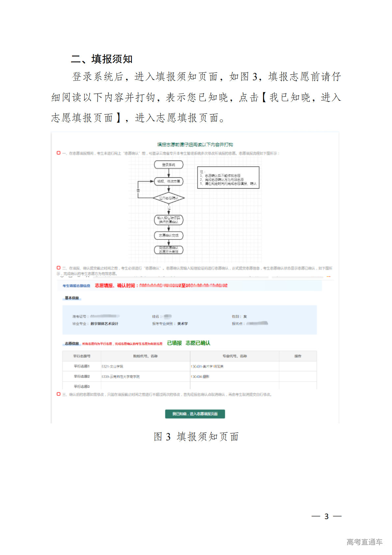
Task: Check the first notice checkbox
Action: (59, 153)
